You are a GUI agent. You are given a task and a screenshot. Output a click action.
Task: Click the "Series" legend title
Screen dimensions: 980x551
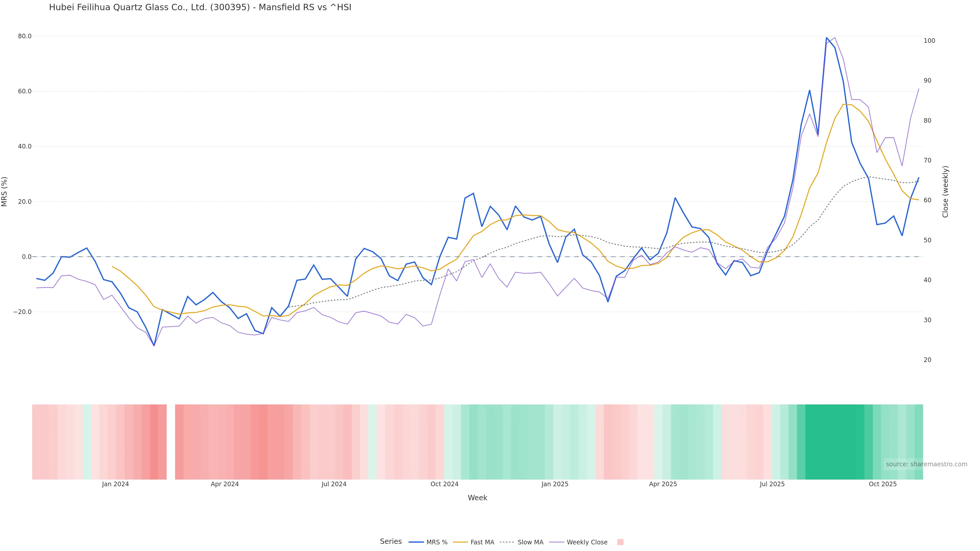click(x=391, y=542)
